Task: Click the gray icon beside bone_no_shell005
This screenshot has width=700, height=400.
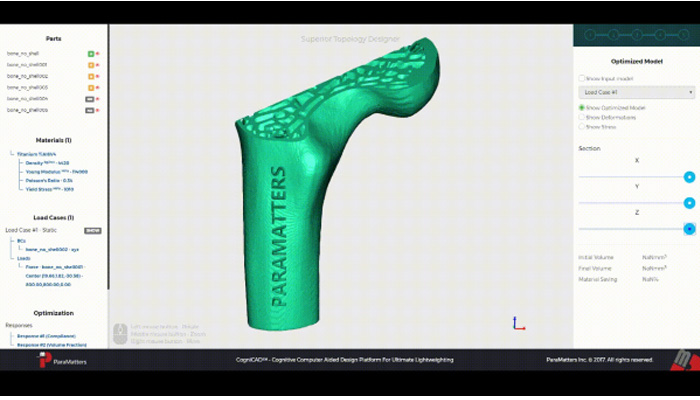Action: point(90,110)
